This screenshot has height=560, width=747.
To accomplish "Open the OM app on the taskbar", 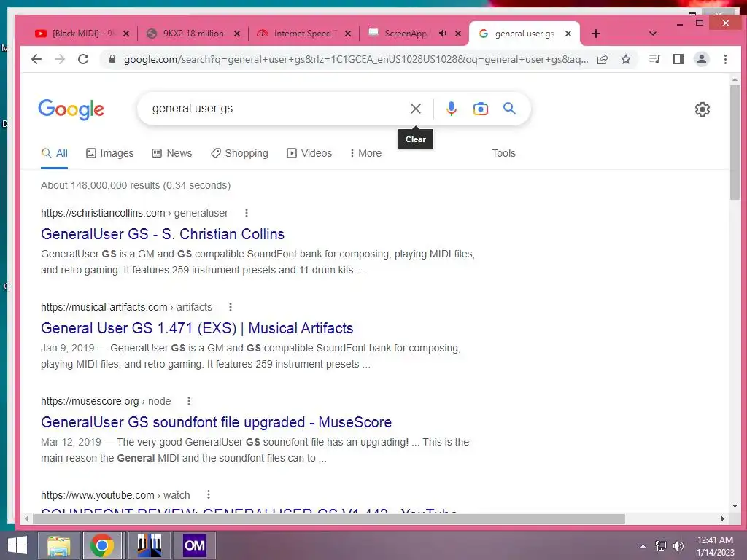I will (194, 545).
